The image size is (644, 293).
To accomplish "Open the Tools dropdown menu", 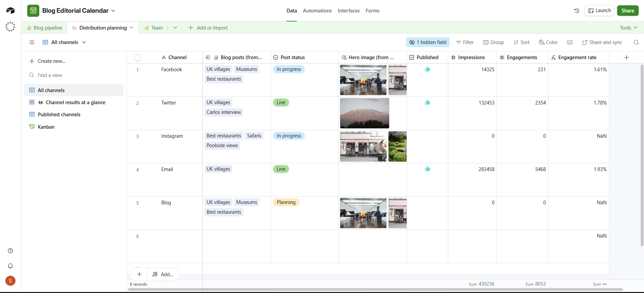I will [628, 28].
